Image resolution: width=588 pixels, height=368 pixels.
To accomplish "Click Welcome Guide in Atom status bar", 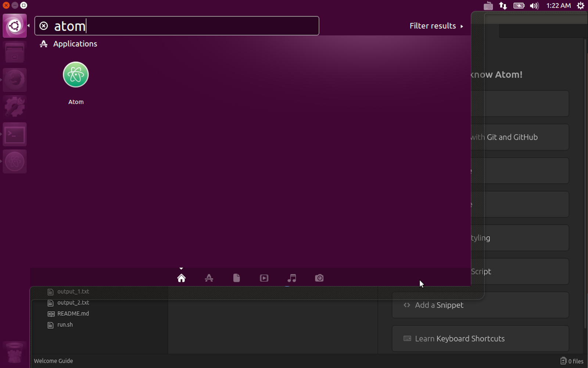I will (x=53, y=361).
